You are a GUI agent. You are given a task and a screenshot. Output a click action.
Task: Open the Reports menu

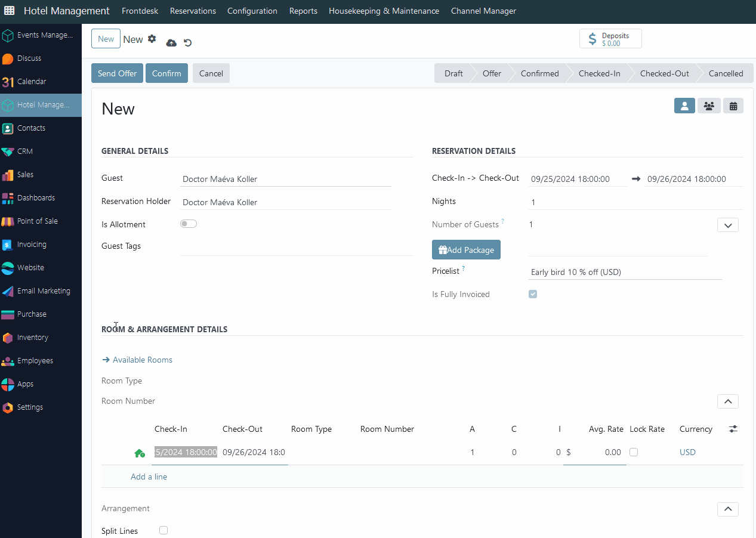(303, 11)
